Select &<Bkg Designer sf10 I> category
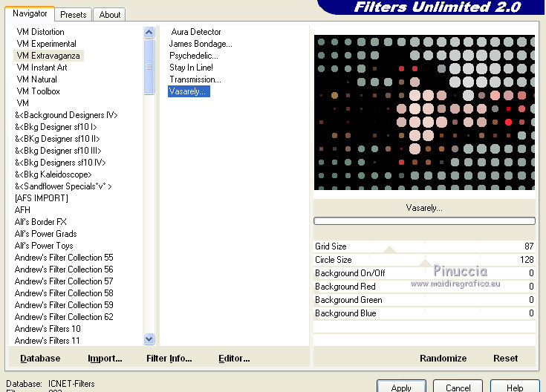 56,127
